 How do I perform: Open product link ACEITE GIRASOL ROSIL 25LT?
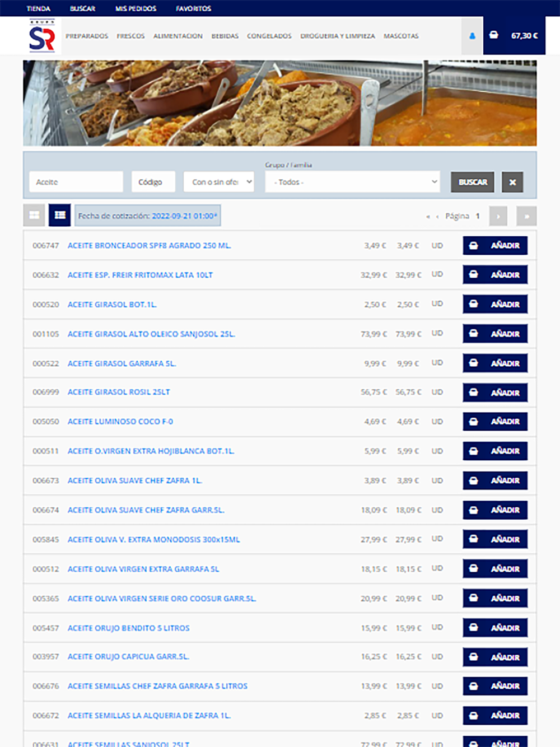(x=119, y=392)
